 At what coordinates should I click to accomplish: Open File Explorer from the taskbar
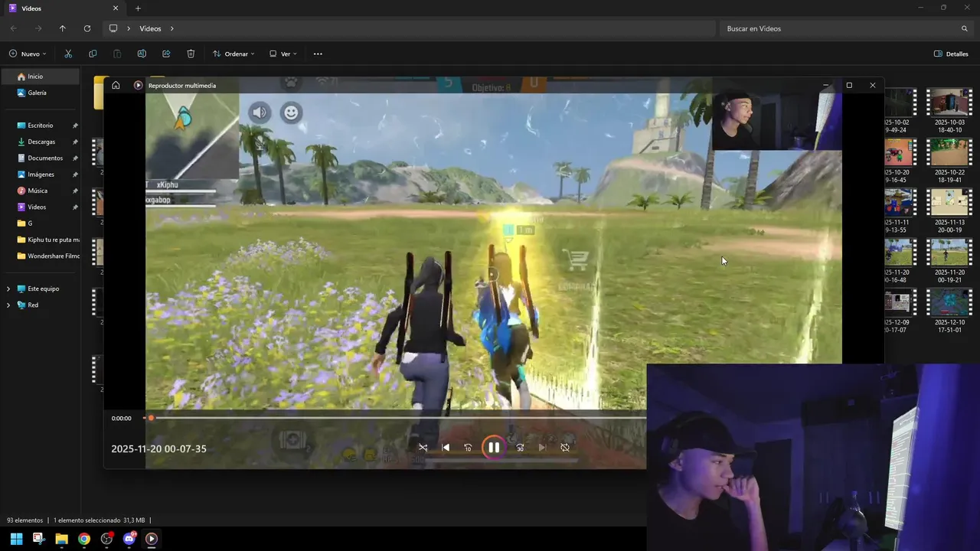[61, 539]
